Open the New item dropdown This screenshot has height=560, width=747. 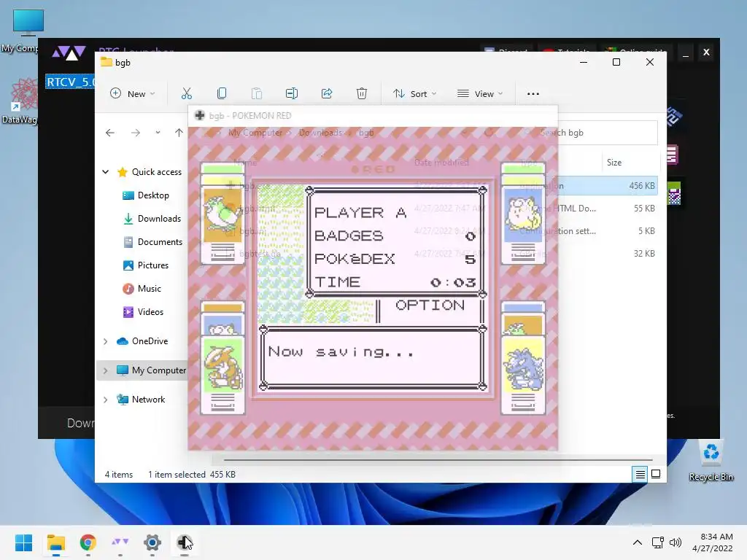[133, 94]
